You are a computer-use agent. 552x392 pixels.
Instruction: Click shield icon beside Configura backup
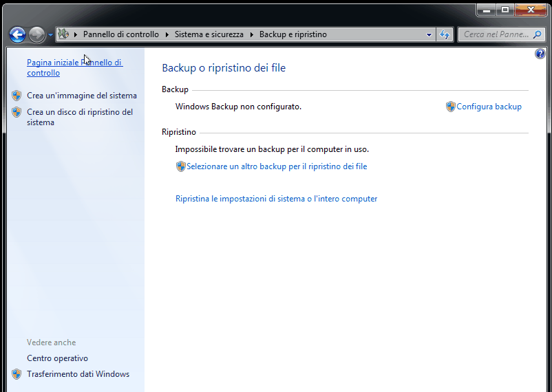pos(451,107)
